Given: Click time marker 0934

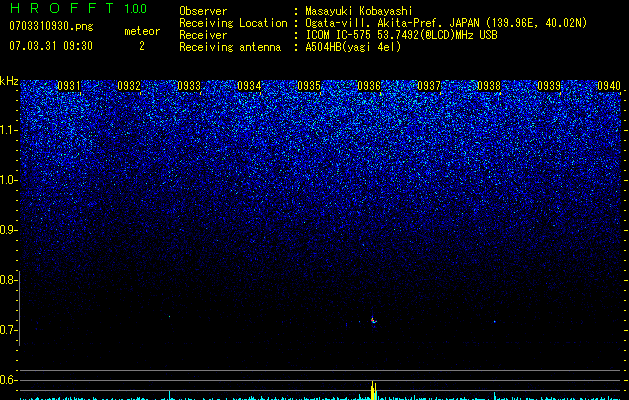Looking at the screenshot, I should (x=249, y=86).
